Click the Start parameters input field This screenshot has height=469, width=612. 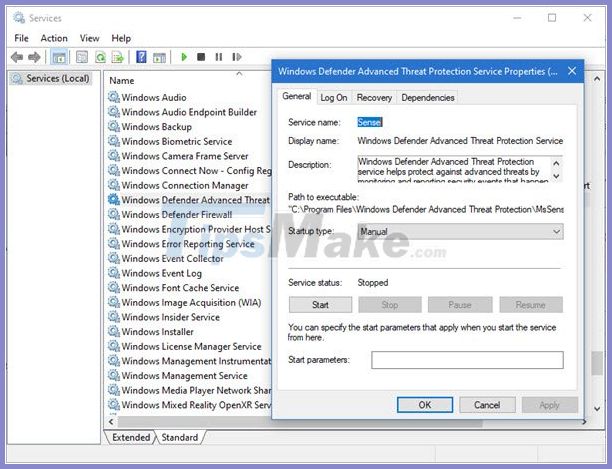point(467,360)
